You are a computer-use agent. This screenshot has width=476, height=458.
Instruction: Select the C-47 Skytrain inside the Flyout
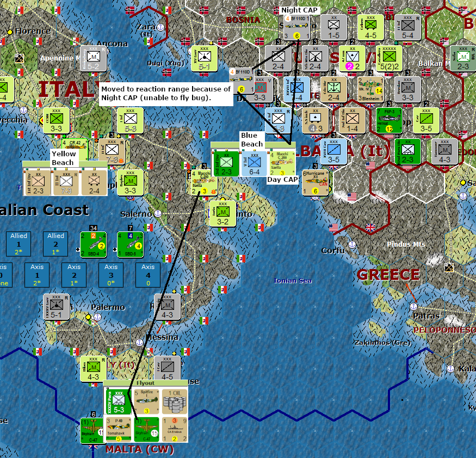pos(147,430)
